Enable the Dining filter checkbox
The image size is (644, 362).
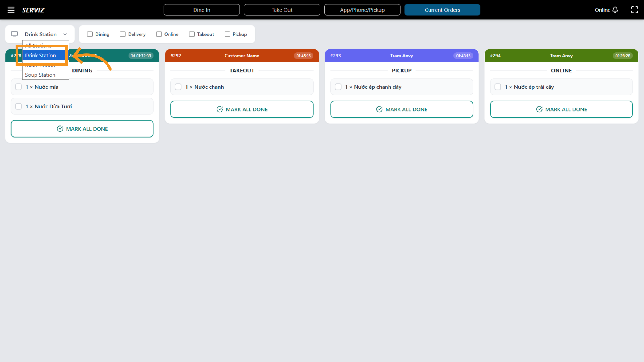[x=90, y=34]
